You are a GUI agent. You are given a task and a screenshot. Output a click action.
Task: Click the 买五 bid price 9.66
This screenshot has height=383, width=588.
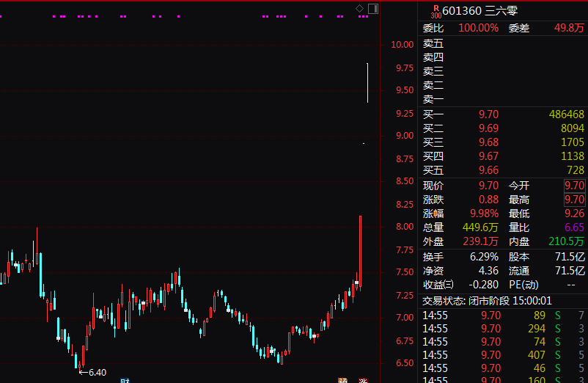point(488,170)
